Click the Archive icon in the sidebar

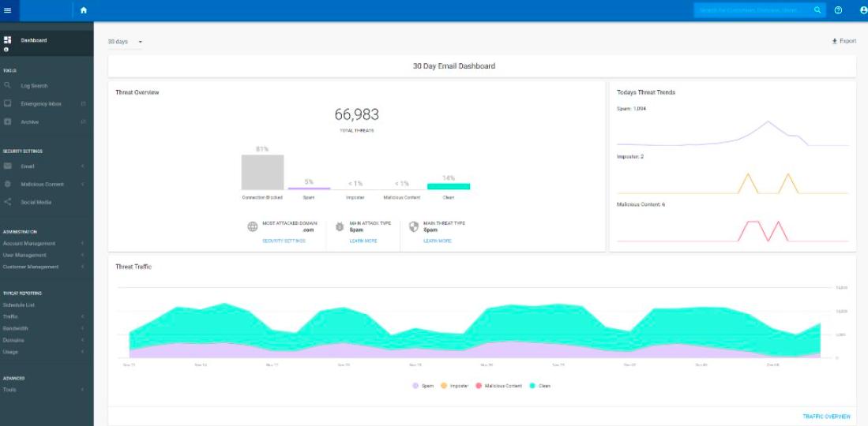click(8, 122)
